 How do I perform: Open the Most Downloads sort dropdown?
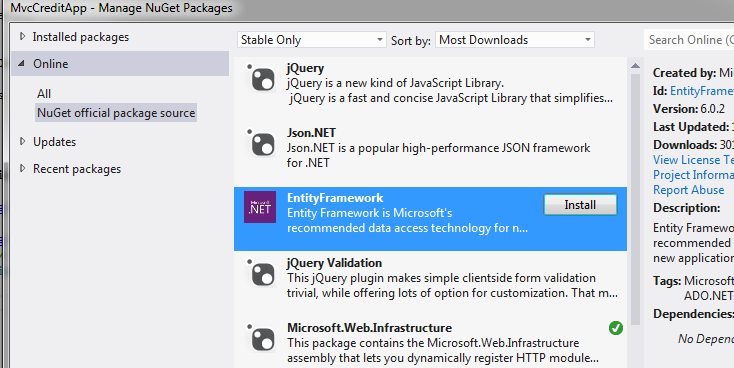515,40
